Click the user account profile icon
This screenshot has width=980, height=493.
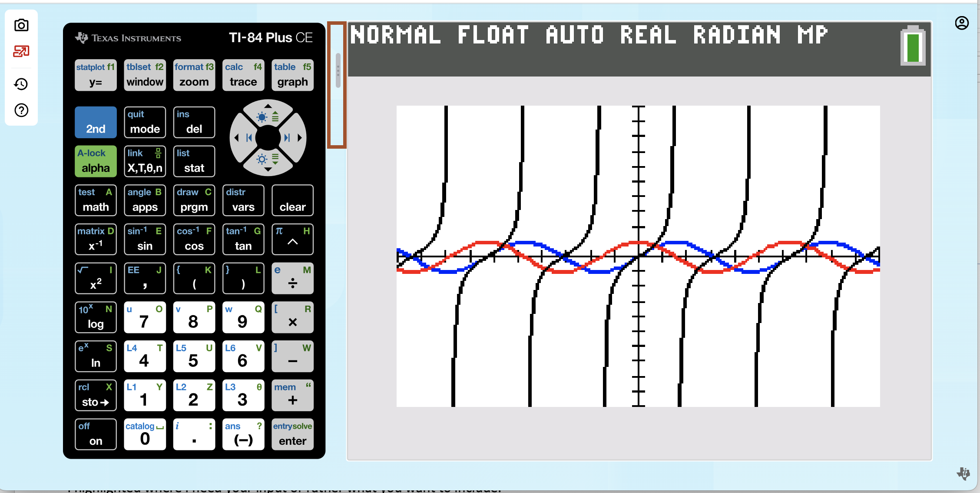(x=962, y=23)
